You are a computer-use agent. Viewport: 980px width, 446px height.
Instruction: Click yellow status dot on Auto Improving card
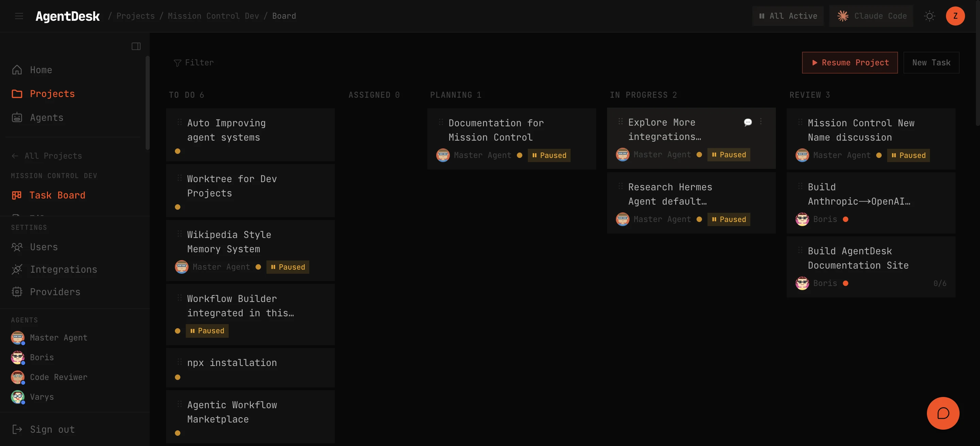[x=177, y=151]
